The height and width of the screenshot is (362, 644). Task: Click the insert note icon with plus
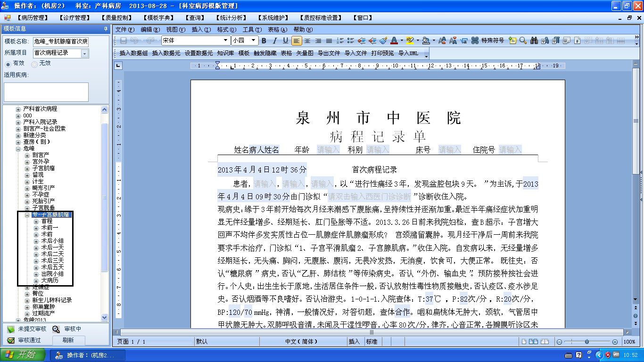pyautogui.click(x=512, y=41)
